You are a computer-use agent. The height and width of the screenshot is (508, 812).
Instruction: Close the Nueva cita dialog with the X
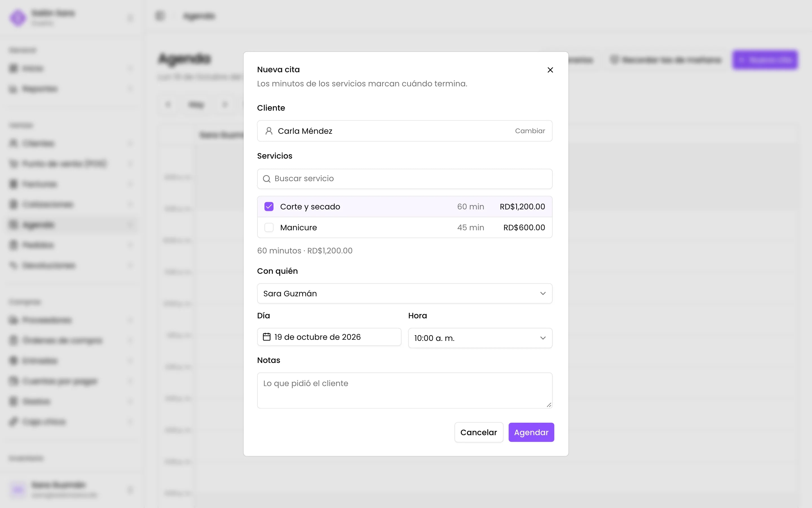(550, 70)
